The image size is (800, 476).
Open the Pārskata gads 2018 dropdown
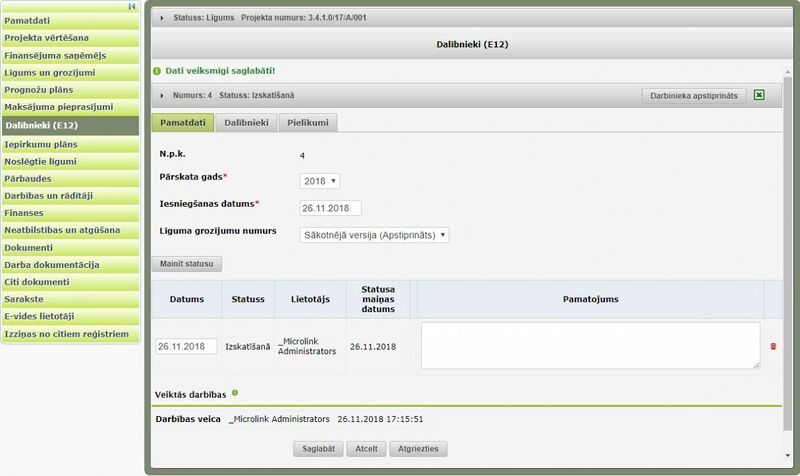click(319, 181)
